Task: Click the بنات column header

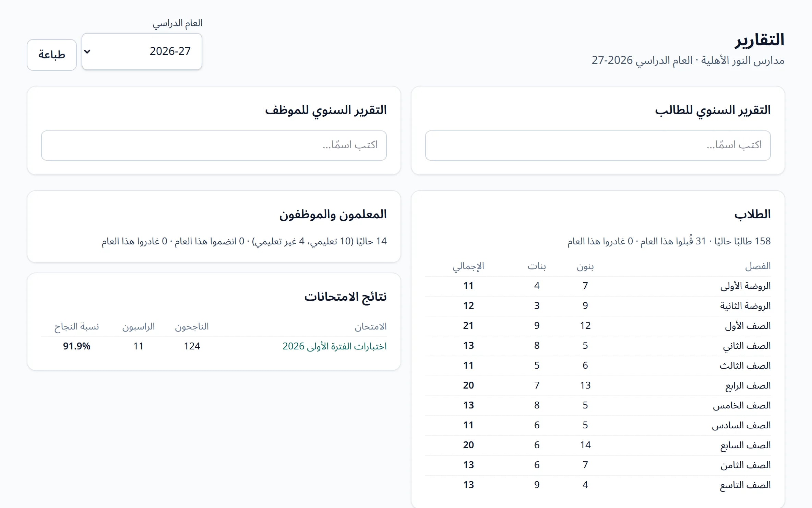Action: [x=537, y=266]
